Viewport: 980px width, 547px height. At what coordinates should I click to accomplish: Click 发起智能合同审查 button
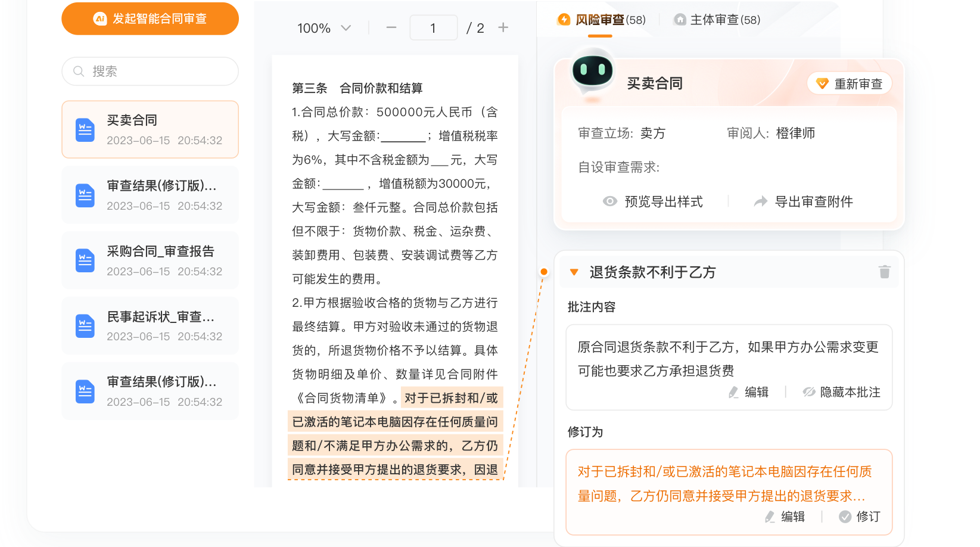click(x=150, y=18)
